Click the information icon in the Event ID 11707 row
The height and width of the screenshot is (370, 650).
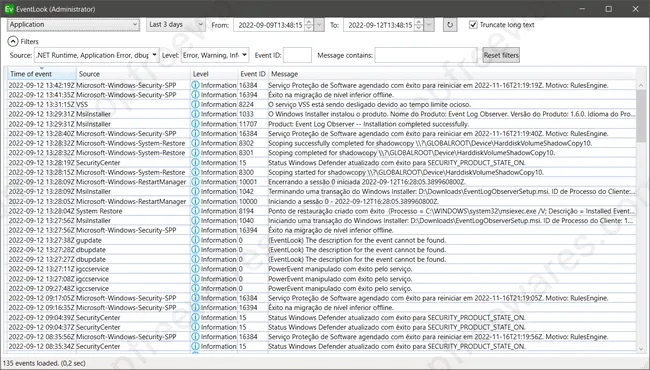pos(195,123)
